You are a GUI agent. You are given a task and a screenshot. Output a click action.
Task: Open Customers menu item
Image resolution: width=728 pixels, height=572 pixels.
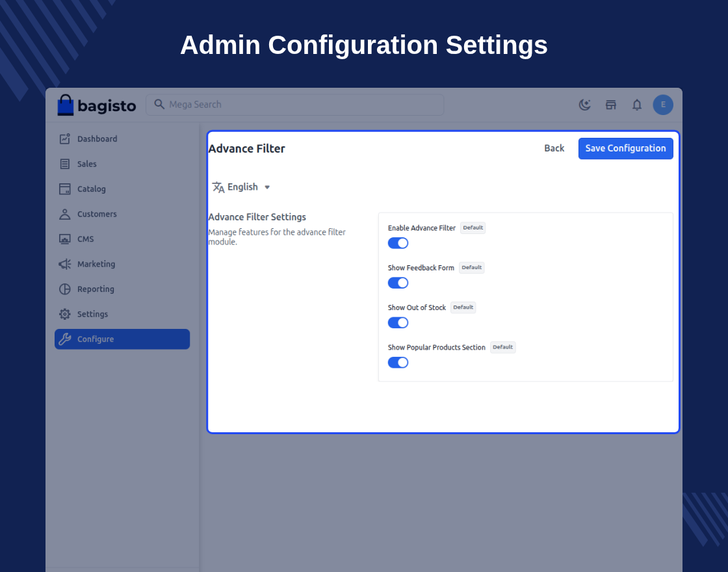[x=122, y=214]
